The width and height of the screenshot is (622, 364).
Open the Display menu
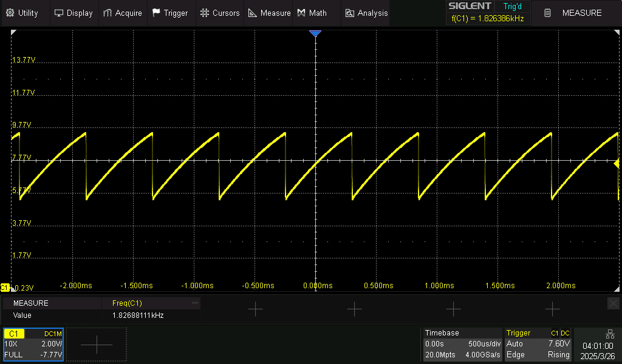73,13
